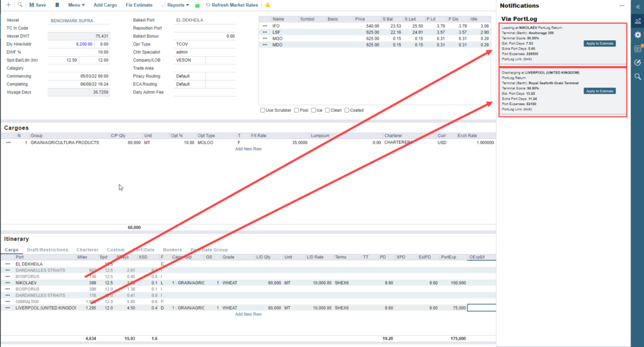This screenshot has width=644, height=347.
Task: Switch to Draft/Restrictions tab
Action: tap(48, 250)
